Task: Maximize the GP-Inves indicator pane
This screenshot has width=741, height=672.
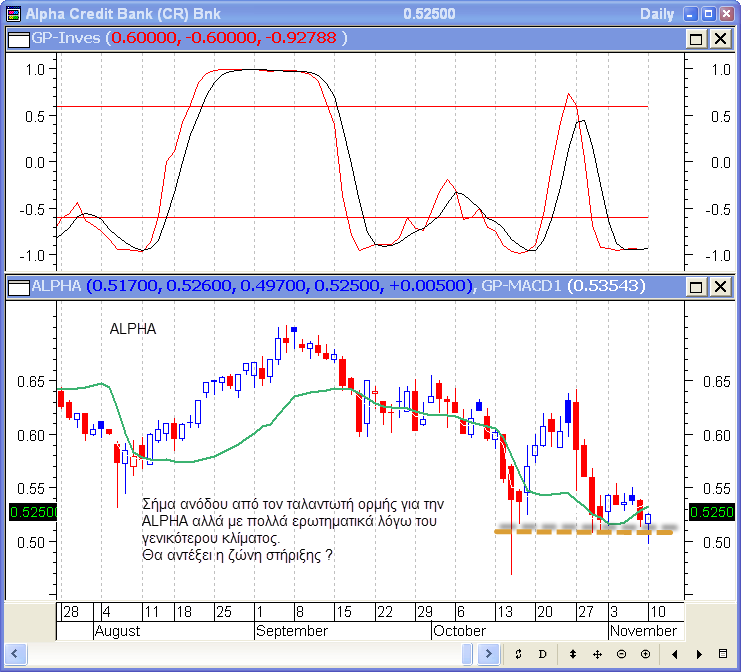Action: (x=696, y=38)
